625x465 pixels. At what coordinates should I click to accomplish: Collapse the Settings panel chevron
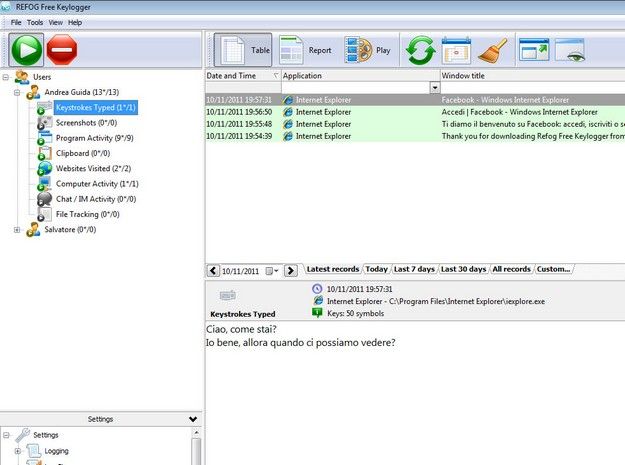click(193, 419)
